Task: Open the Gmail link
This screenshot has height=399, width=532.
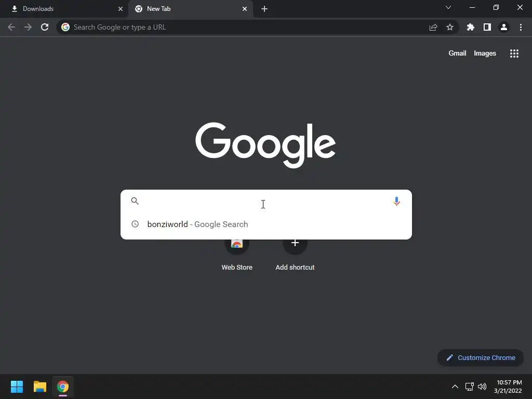Action: pos(457,54)
